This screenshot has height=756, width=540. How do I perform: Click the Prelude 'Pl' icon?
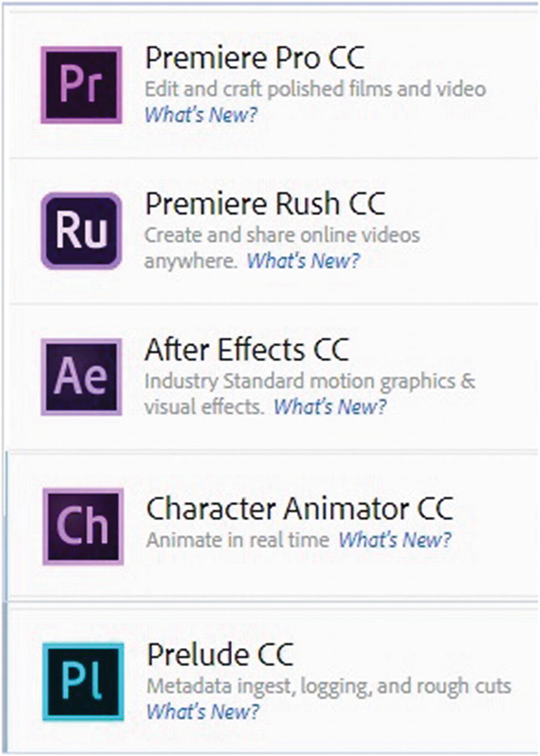(x=83, y=682)
